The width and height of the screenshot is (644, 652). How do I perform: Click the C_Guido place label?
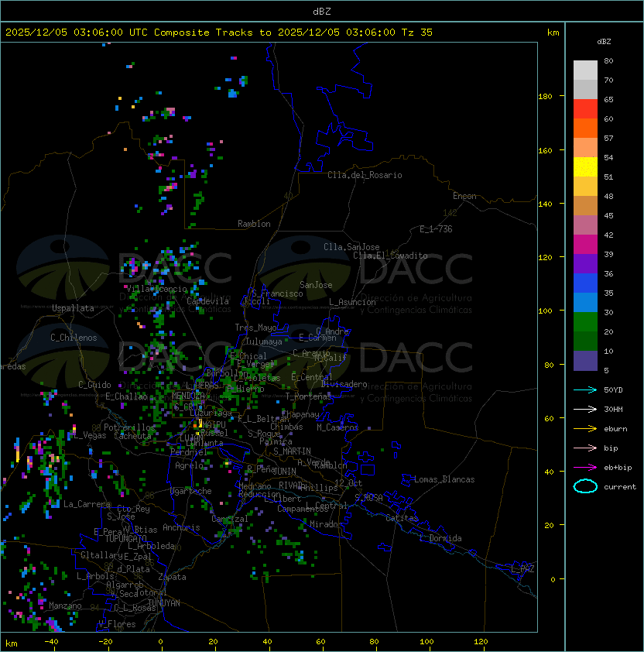coord(94,385)
